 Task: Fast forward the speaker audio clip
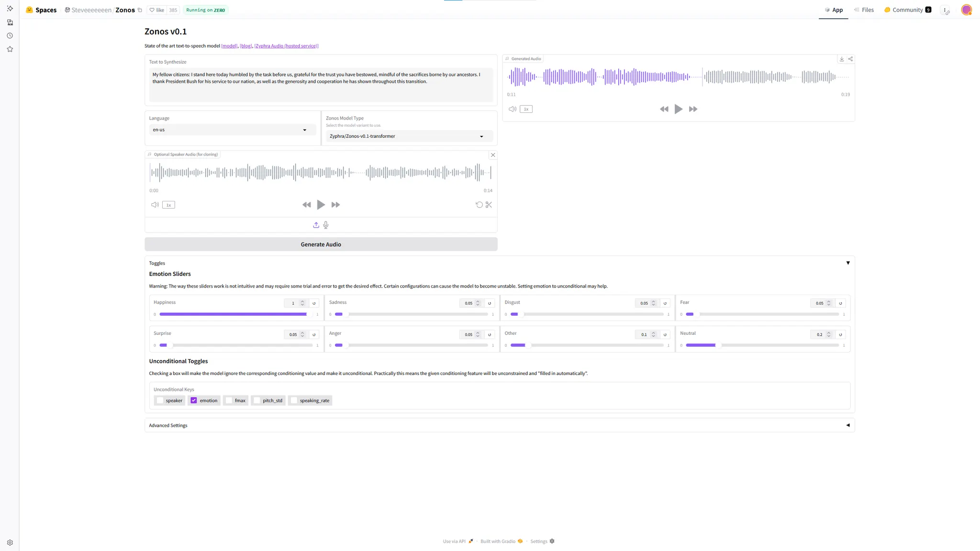(x=335, y=205)
